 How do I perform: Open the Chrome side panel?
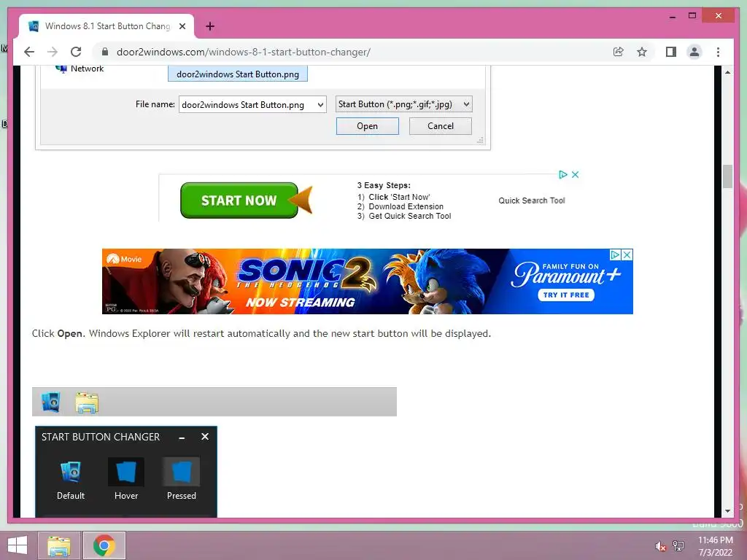(671, 52)
